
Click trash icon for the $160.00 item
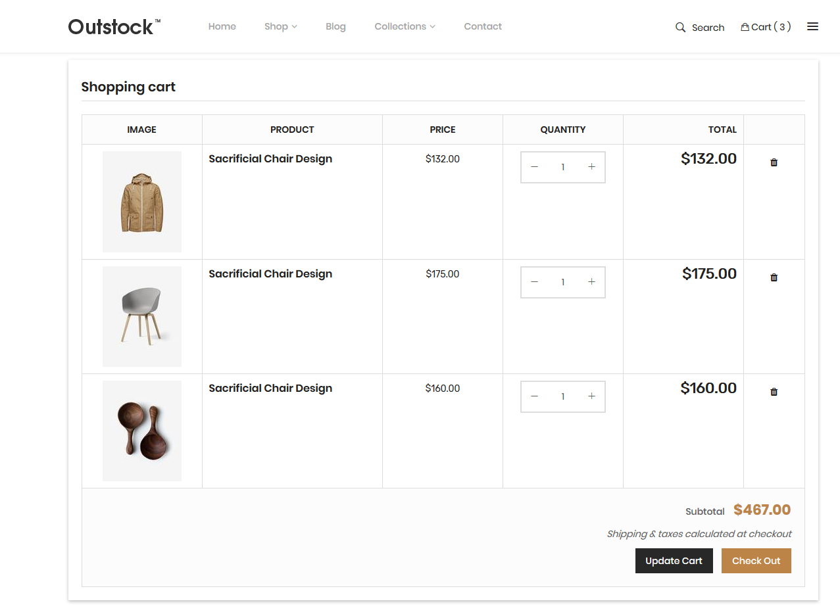(774, 392)
